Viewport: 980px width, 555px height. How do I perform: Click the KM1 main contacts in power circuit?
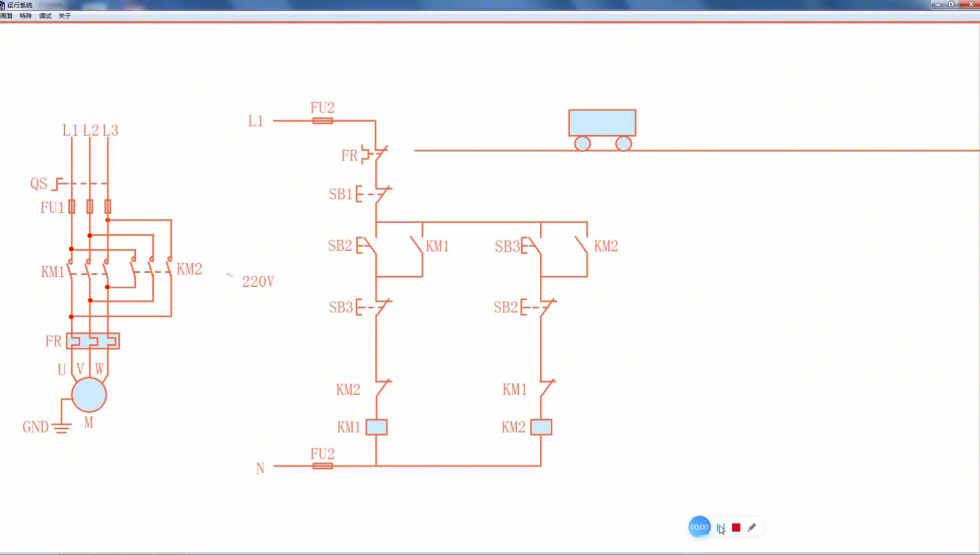coord(88,269)
